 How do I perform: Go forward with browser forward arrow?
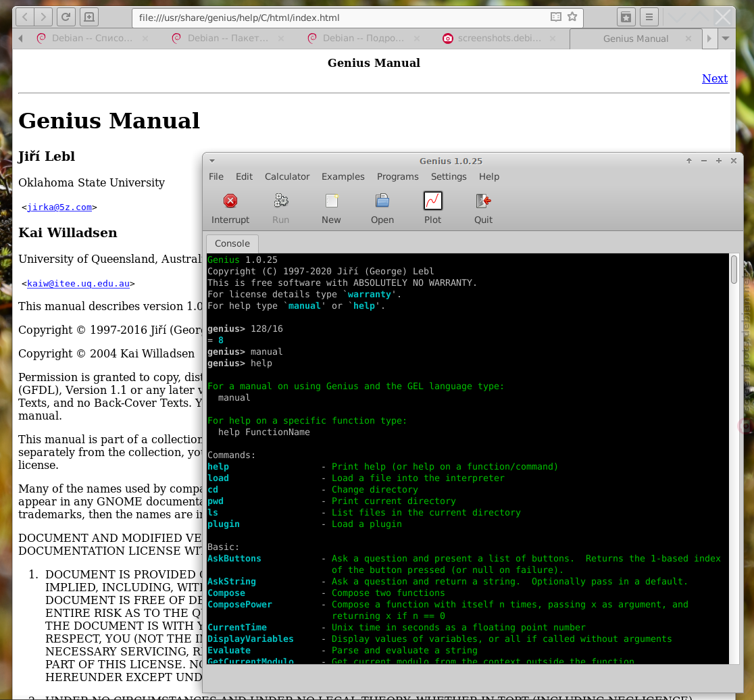43,18
